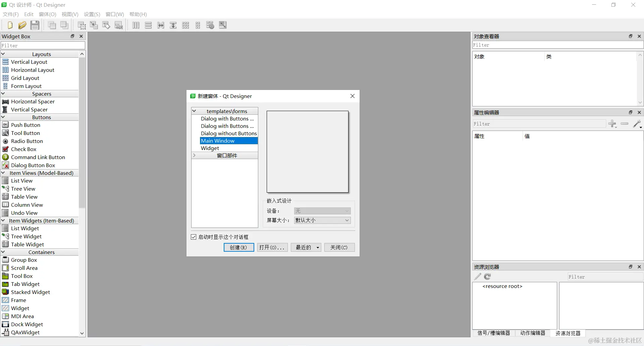This screenshot has width=644, height=346.
Task: Switch to the 信号/槽编辑器 tab
Action: pos(494,333)
